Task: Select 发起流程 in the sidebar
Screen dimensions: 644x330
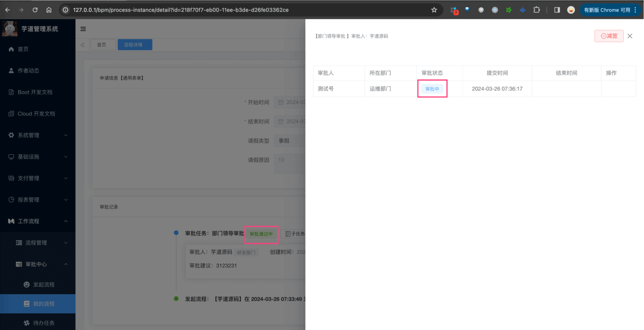Action: [x=43, y=285]
